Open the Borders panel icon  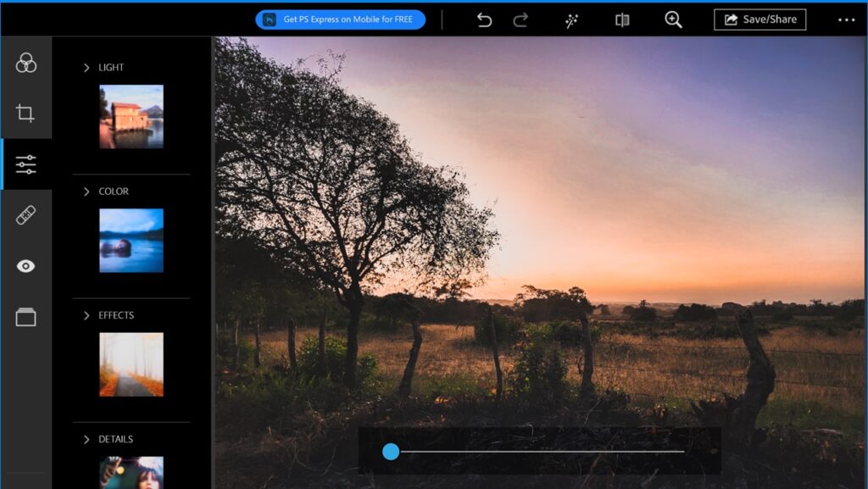(x=26, y=317)
